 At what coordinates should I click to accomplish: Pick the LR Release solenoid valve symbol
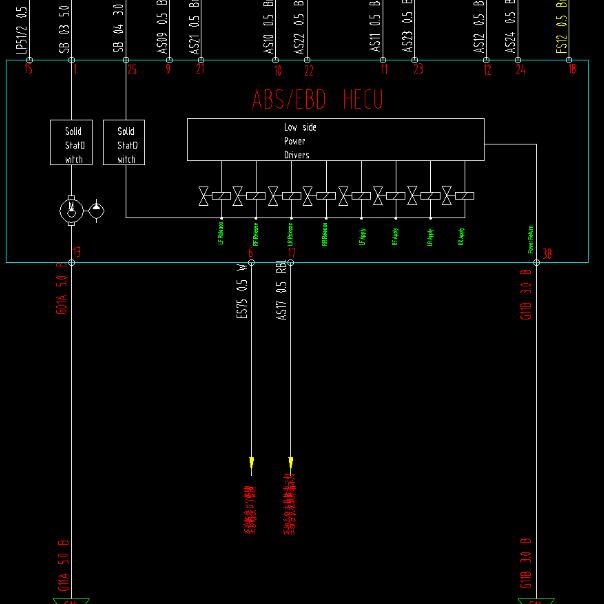(x=284, y=196)
